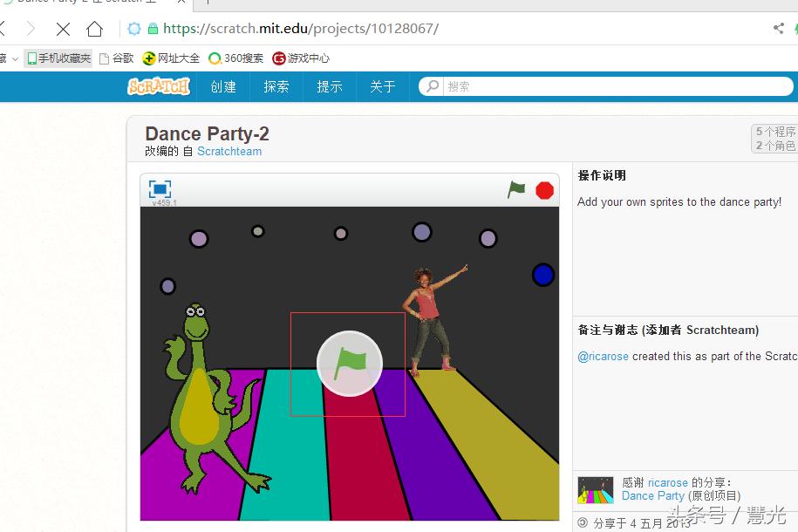Click the original Dance Party project thumbnail
Image resolution: width=798 pixels, height=532 pixels.
coord(595,489)
